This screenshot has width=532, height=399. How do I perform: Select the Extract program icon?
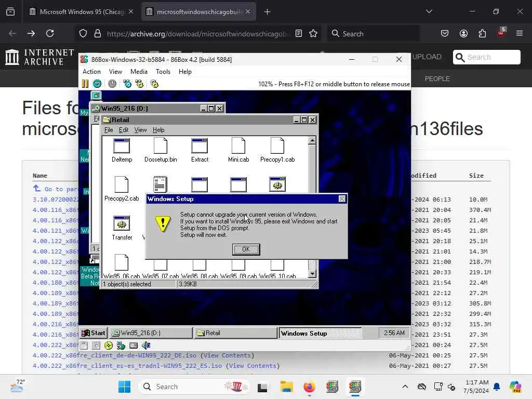pos(199,150)
